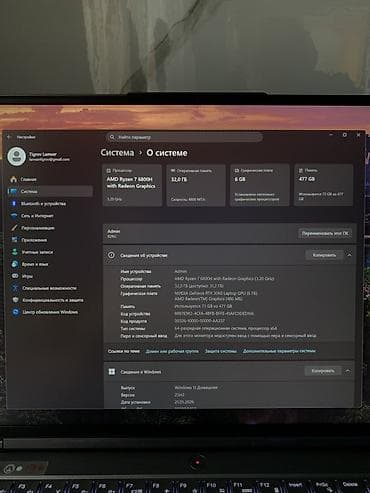370x493 pixels.
Task: Open the Специальные возможности accessibility icon
Action: click(x=15, y=288)
